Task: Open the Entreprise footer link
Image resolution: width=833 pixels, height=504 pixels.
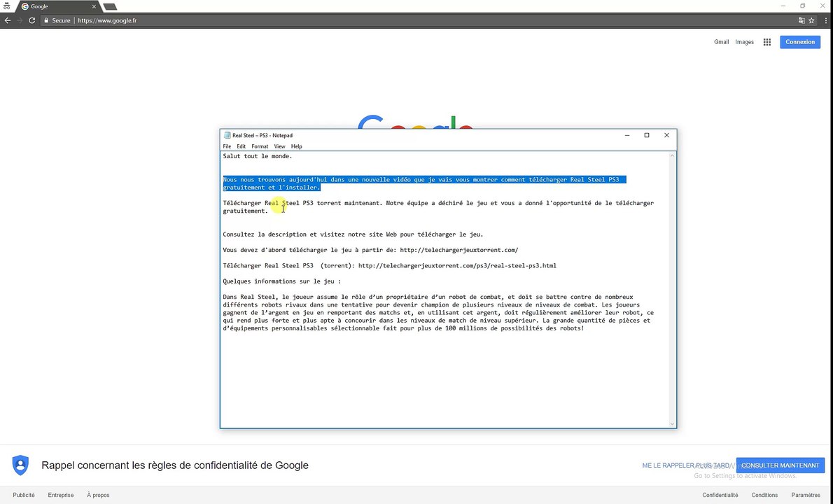Action: (x=61, y=495)
